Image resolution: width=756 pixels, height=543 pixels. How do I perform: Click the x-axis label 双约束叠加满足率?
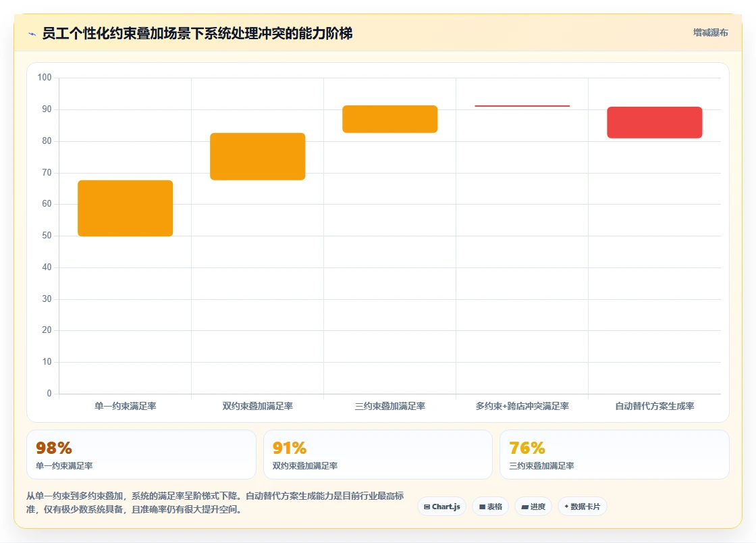[x=257, y=406]
